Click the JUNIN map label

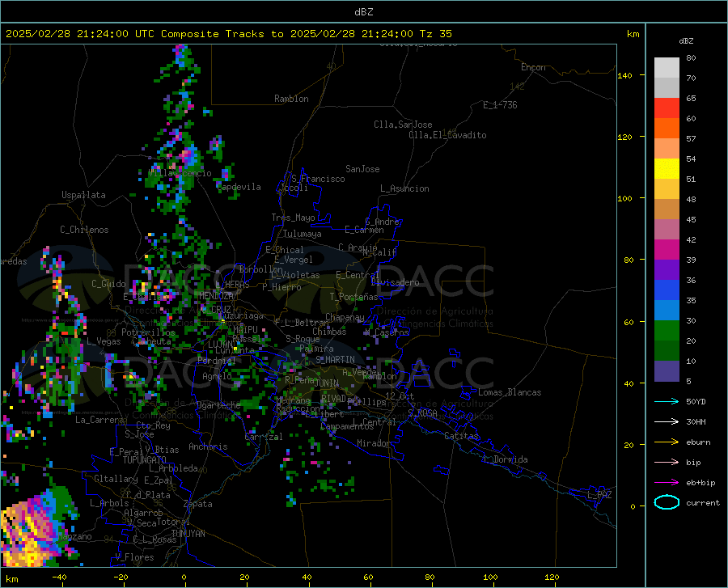click(x=327, y=383)
